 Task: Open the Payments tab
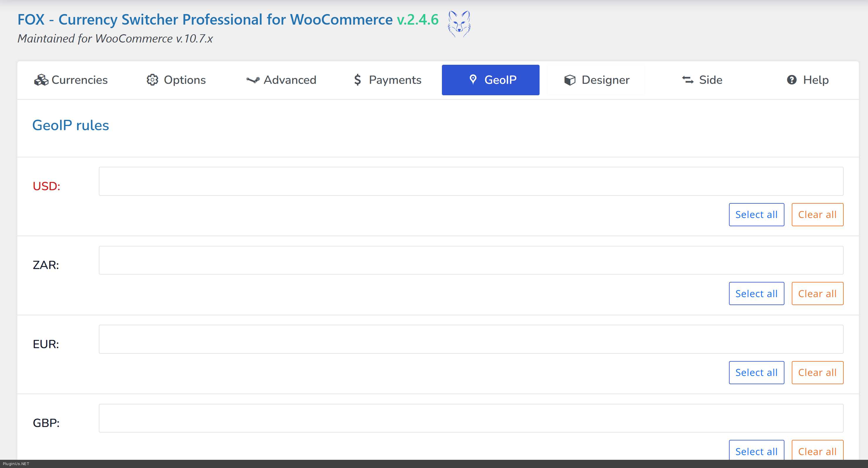[387, 80]
